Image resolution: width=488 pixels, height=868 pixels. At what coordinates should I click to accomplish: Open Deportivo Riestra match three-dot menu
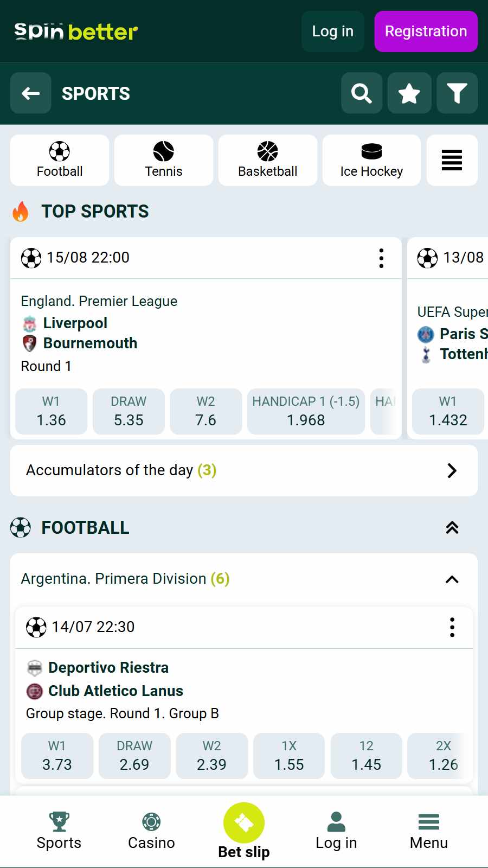coord(452,627)
